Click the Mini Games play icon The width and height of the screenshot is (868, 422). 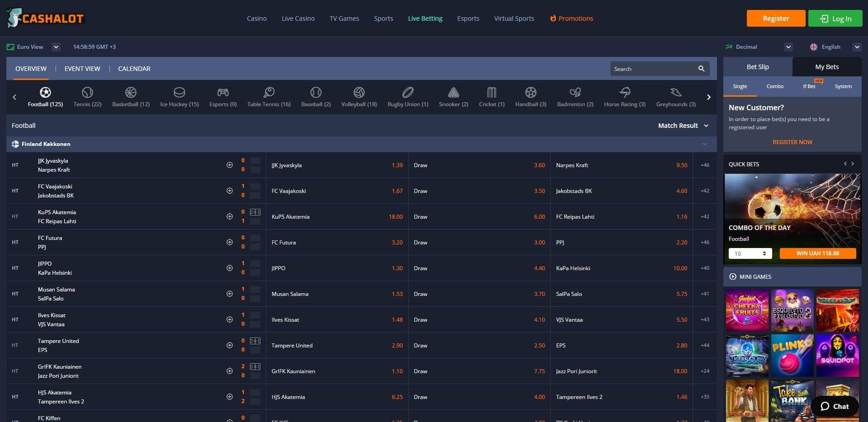click(x=733, y=277)
